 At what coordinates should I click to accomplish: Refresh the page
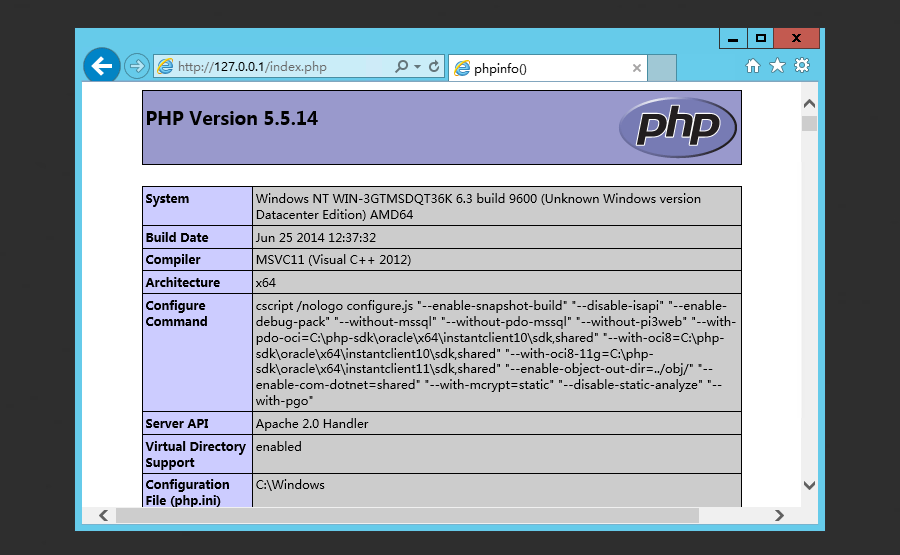pos(434,67)
